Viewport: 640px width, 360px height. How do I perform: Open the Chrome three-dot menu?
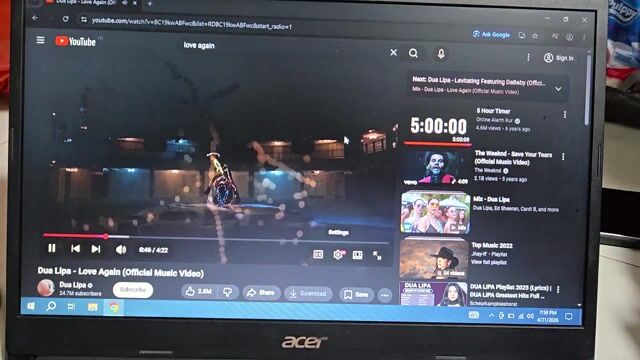[584, 38]
